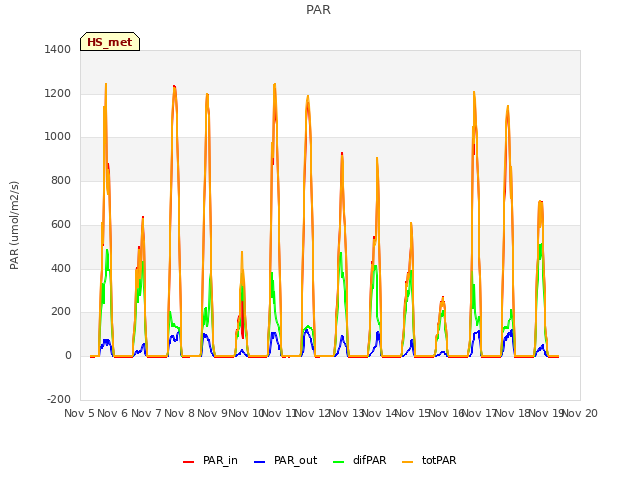The image size is (640, 480).
Task: Select the difPAR legend label
Action: [369, 460]
